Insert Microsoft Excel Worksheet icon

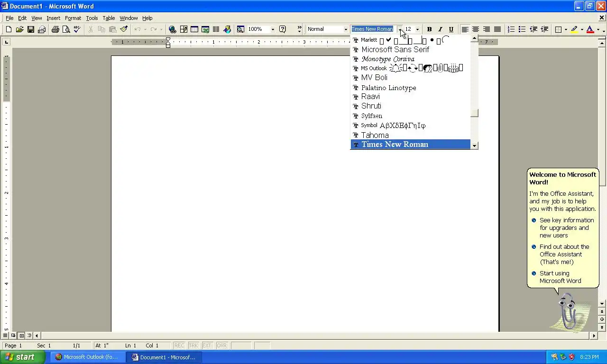(x=205, y=29)
